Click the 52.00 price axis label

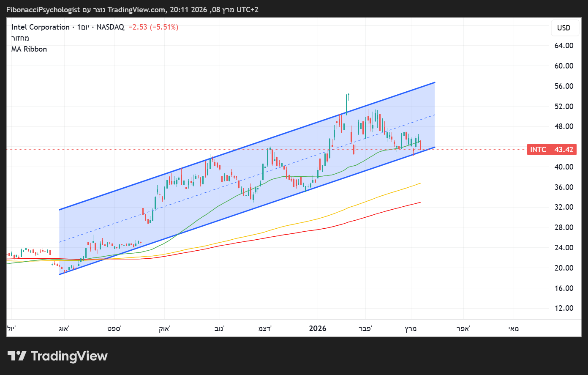pos(564,107)
